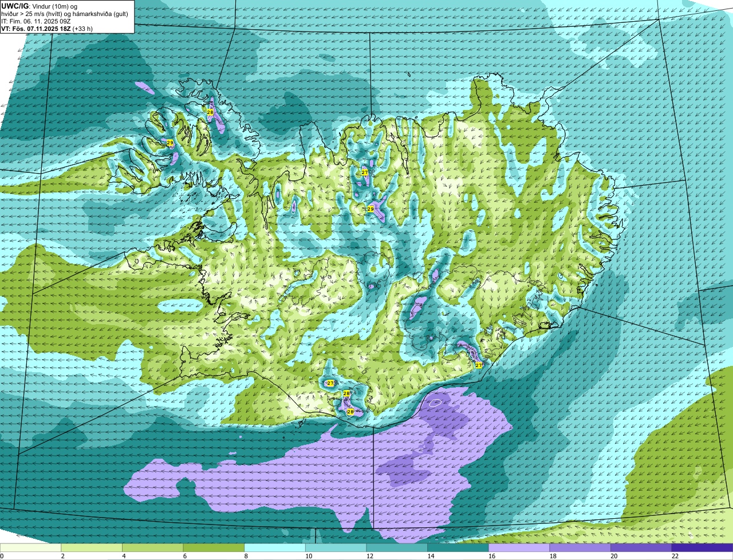This screenshot has height=560, width=733.
Task: Pick the pale cyan 8–10 m/s scale swatch
Action: [x=275, y=547]
